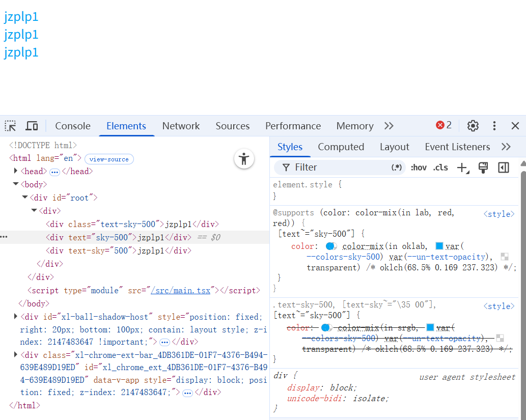Switch to the Computed subtab

coord(341,147)
